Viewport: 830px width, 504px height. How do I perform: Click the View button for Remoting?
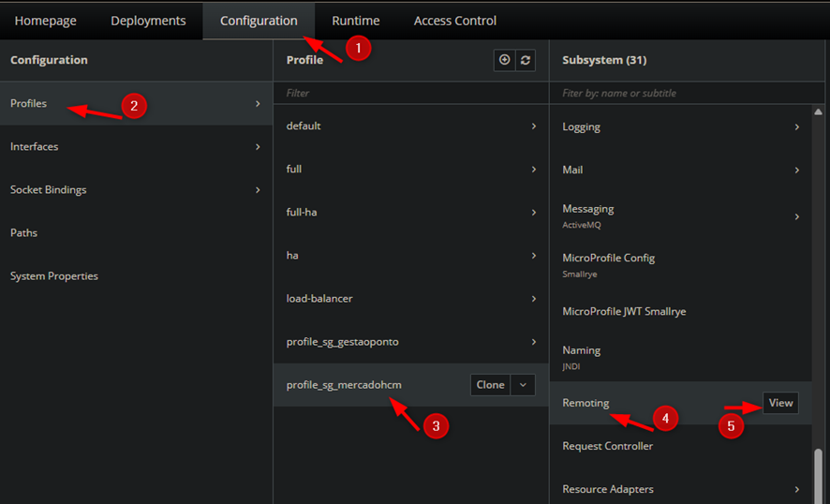pyautogui.click(x=780, y=403)
